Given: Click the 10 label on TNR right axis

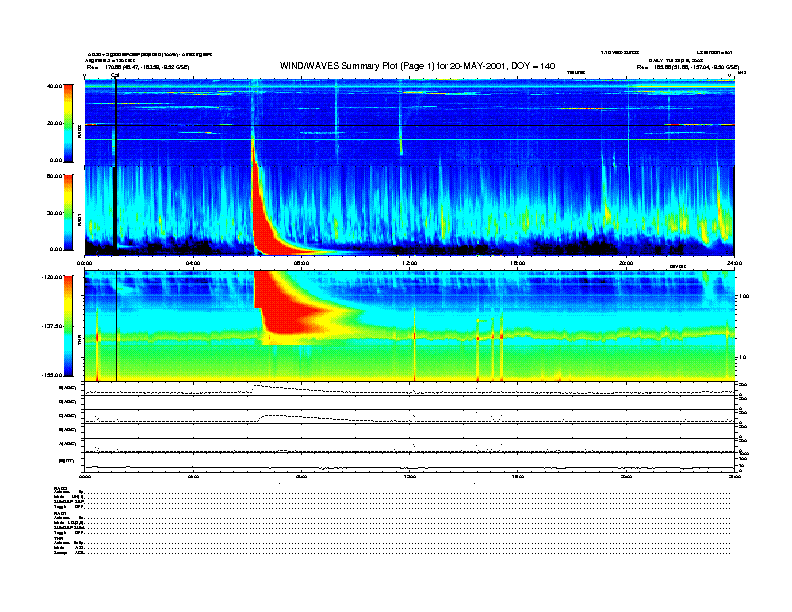Looking at the screenshot, I should (x=744, y=358).
